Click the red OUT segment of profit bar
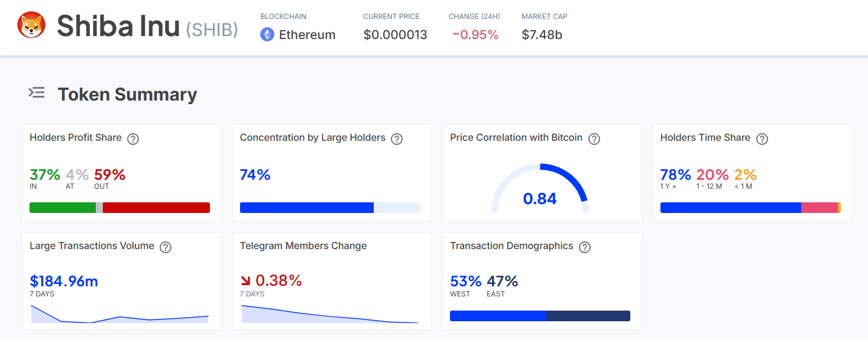Screen dimensions: 868x339 click(156, 208)
